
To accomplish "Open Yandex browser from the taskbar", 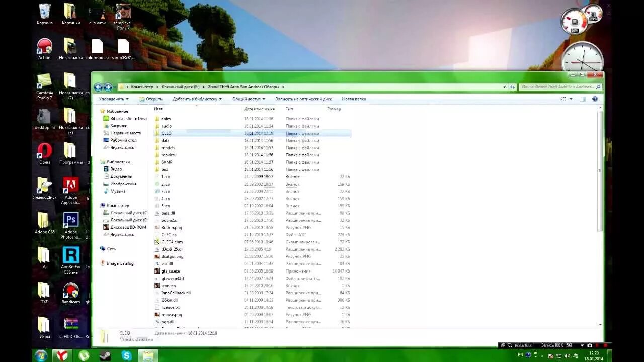I will (x=62, y=355).
